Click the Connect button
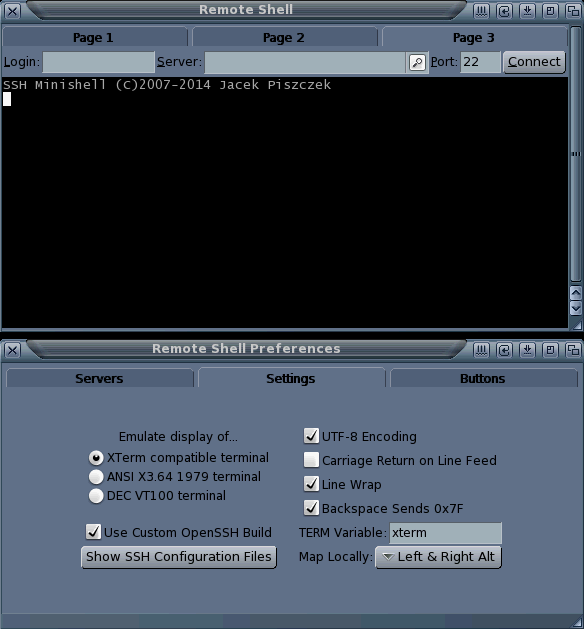Viewport: 584px width, 629px height. pyautogui.click(x=534, y=62)
